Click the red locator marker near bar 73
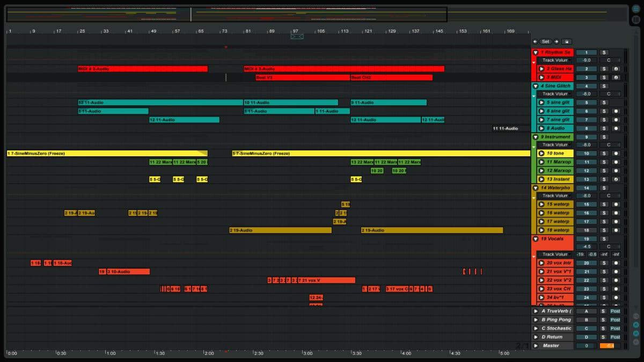 225,47
